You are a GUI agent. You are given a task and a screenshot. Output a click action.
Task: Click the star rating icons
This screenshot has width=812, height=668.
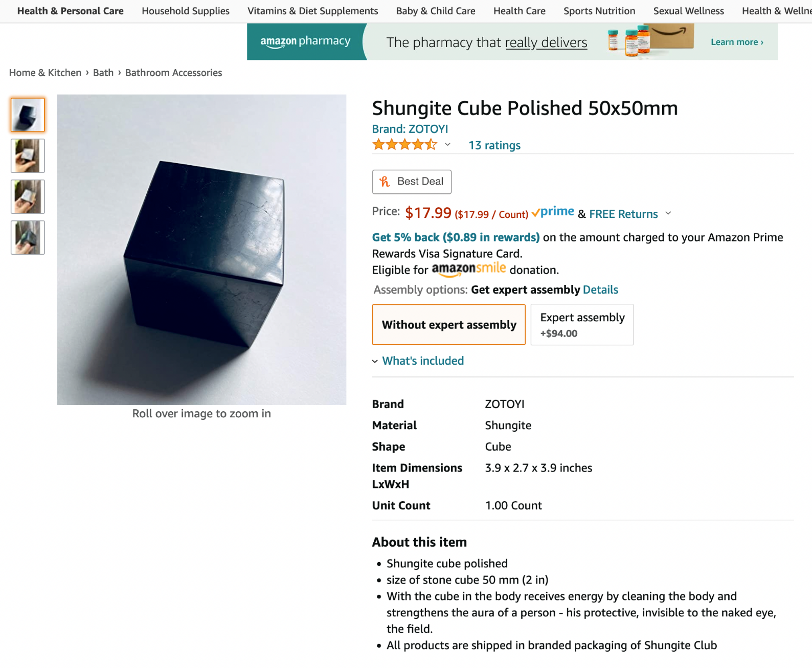point(404,145)
